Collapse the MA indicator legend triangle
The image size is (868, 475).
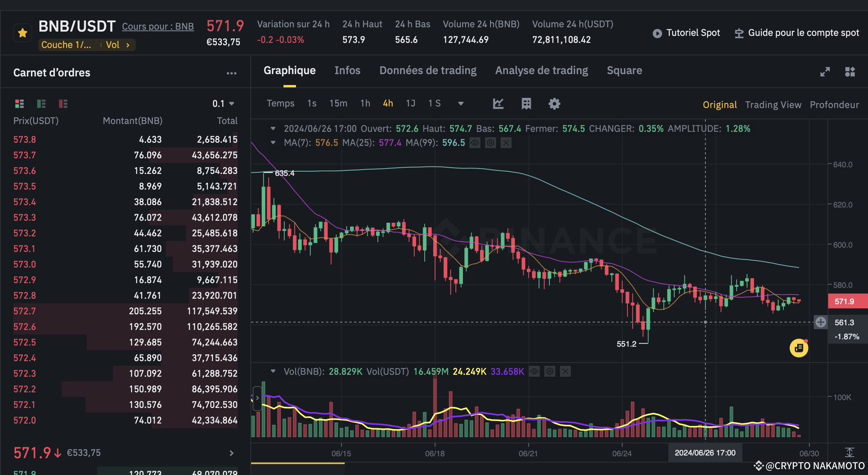(273, 143)
